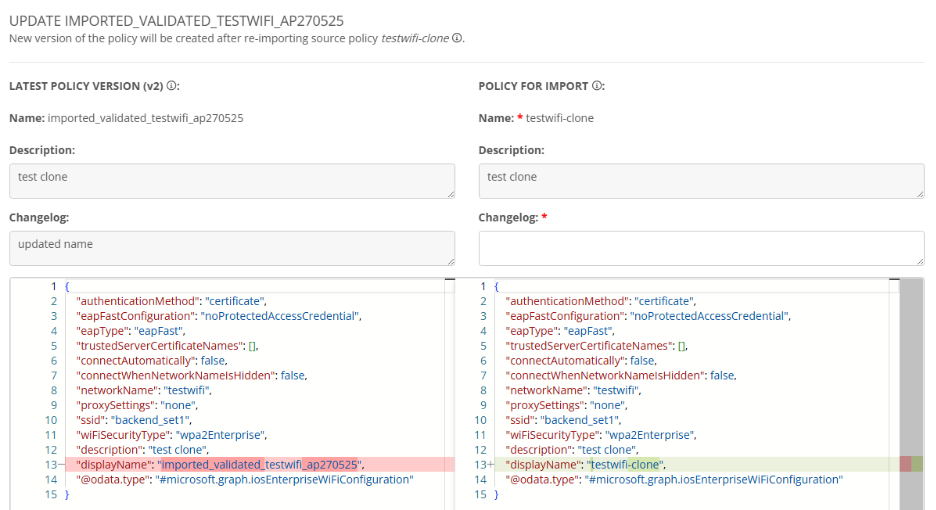
Task: Click info icon beside Policy For Import heading
Action: (x=598, y=86)
